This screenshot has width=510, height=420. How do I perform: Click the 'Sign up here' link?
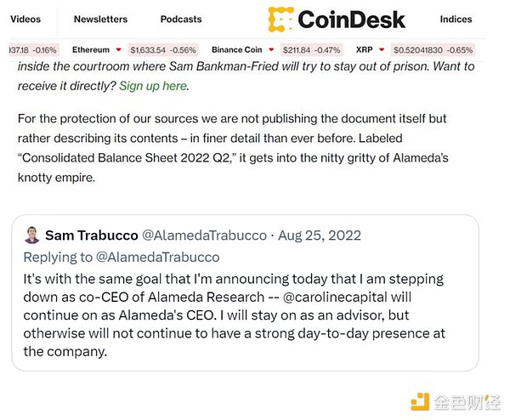[152, 86]
